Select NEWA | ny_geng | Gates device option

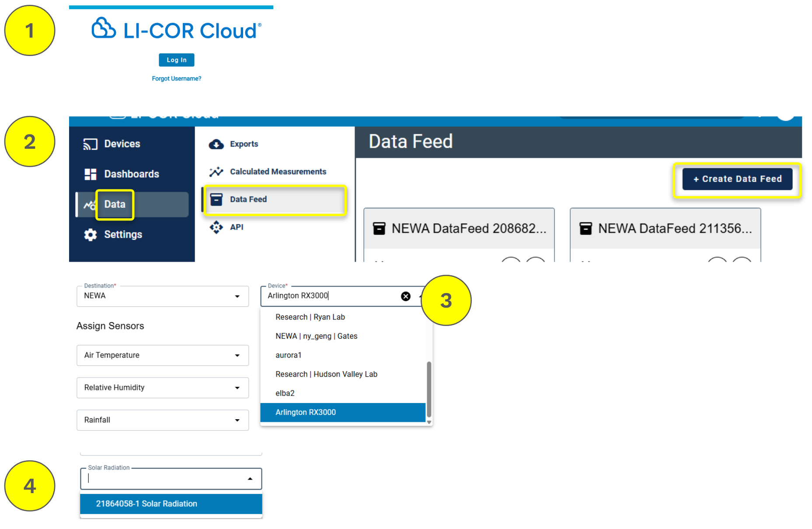(x=343, y=336)
